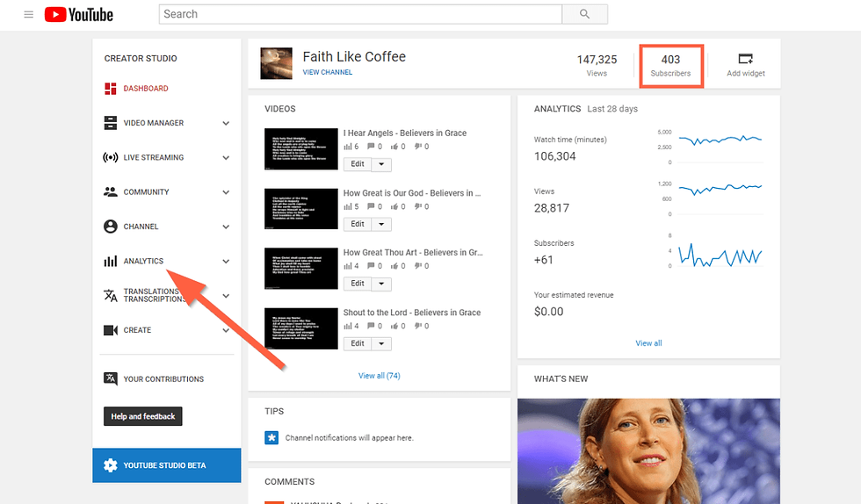Open Edit dropdown for Shout to the Lord
Viewport: 861px width, 504px height.
[x=381, y=343]
